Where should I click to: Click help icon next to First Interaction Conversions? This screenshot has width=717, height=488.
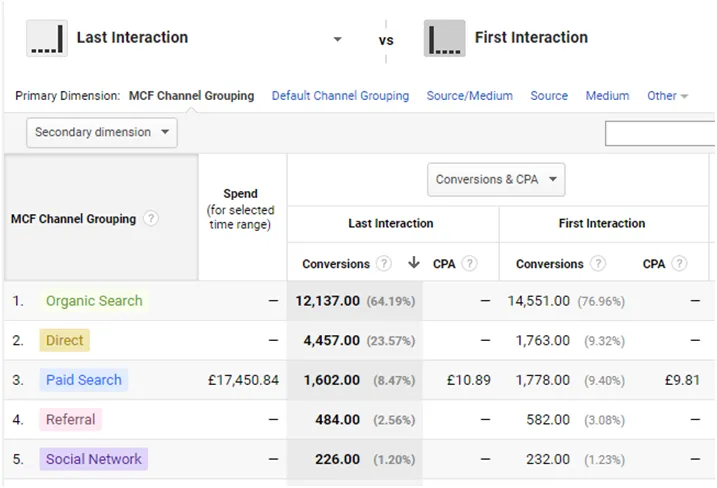598,264
